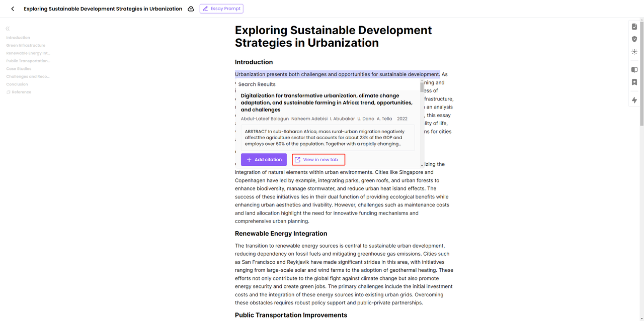Screen dimensions: 644x321
Task: Click the main essay title heading
Action: pyautogui.click(x=333, y=37)
